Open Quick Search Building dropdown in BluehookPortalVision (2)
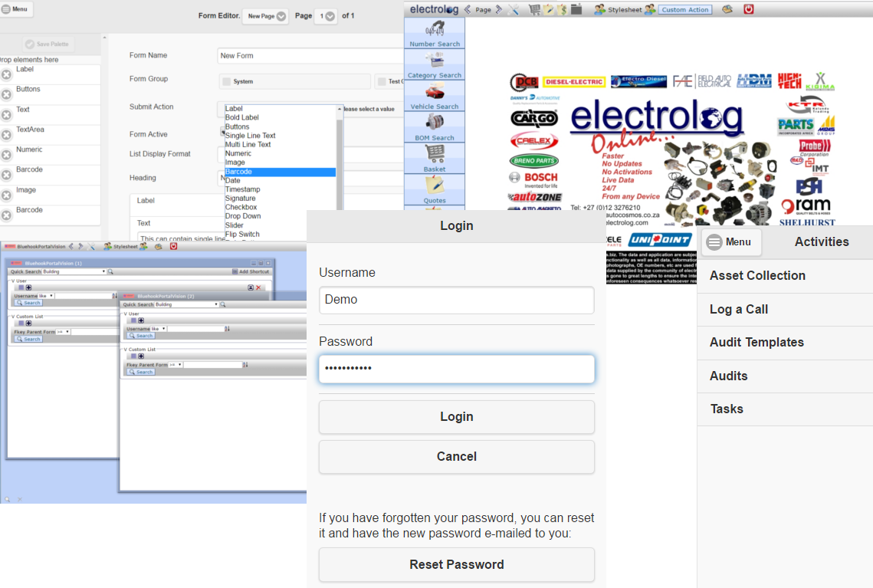873x588 pixels. click(x=186, y=304)
